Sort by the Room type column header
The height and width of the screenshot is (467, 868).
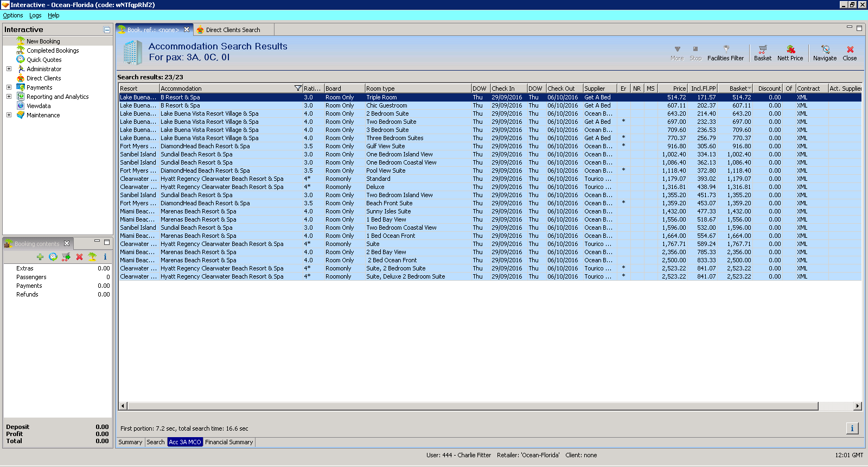[418, 89]
